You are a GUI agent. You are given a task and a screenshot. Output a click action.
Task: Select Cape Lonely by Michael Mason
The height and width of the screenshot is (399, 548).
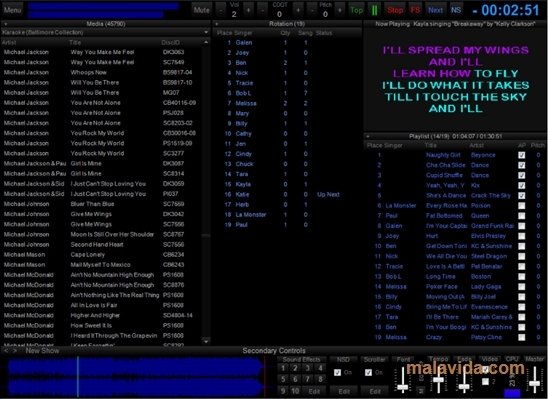(102, 255)
